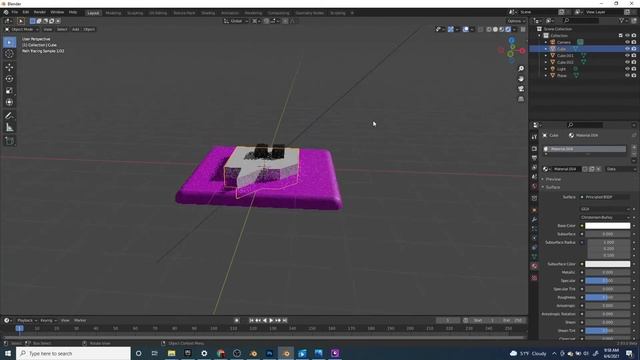The height and width of the screenshot is (360, 640).
Task: Hide the Camera object with its eye icon
Action: pos(627,42)
